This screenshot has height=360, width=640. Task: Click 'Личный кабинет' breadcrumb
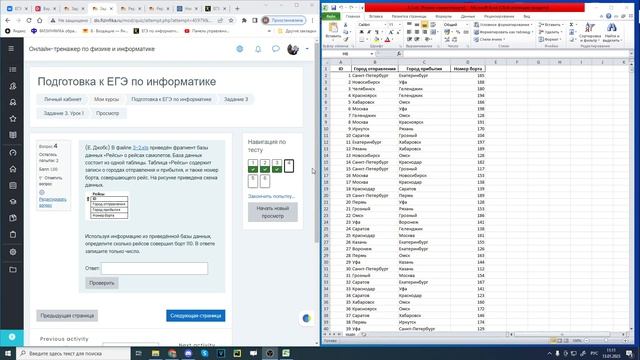(63, 99)
